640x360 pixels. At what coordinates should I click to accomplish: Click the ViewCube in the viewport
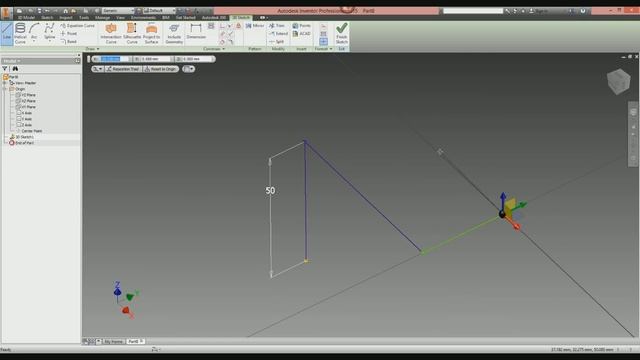pyautogui.click(x=618, y=81)
